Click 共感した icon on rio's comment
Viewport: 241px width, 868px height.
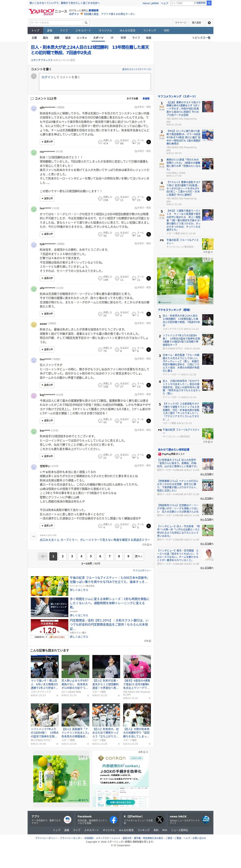click(x=100, y=198)
